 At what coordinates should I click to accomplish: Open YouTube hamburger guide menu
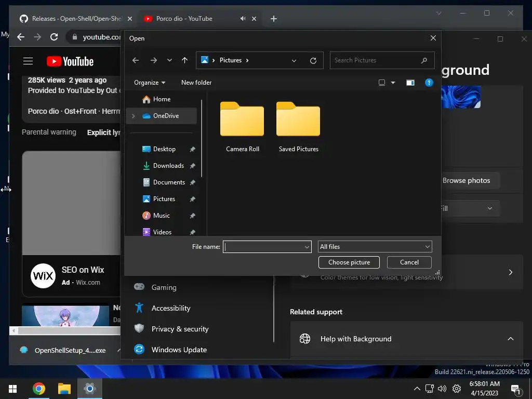point(28,61)
